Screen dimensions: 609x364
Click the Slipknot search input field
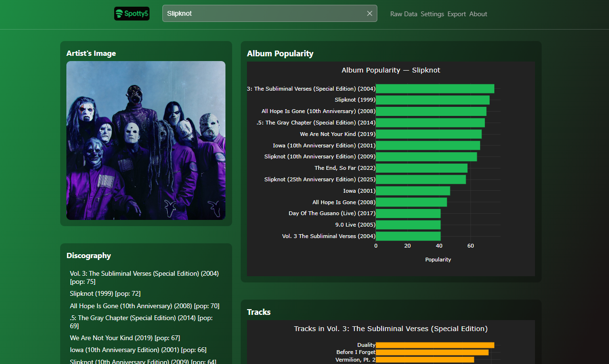[x=269, y=13]
